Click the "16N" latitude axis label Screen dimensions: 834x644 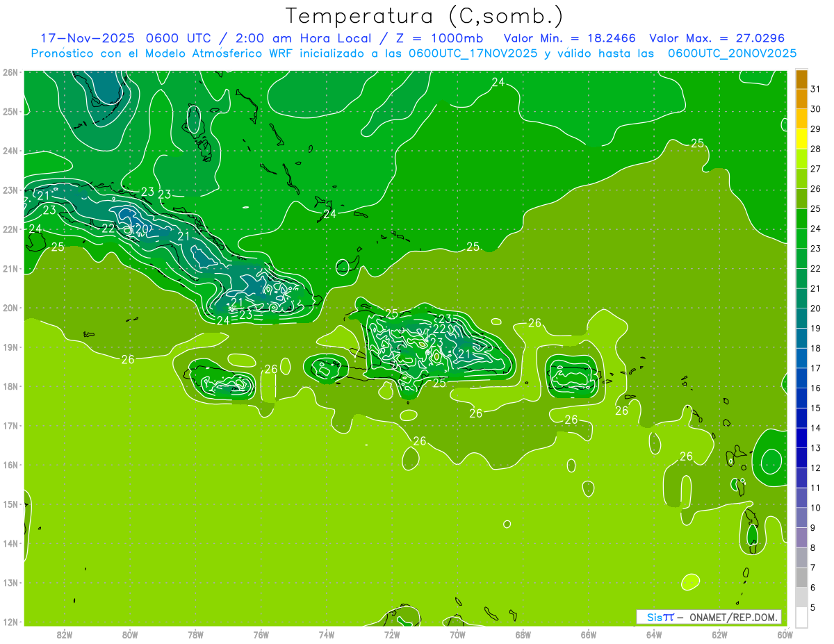pyautogui.click(x=10, y=465)
